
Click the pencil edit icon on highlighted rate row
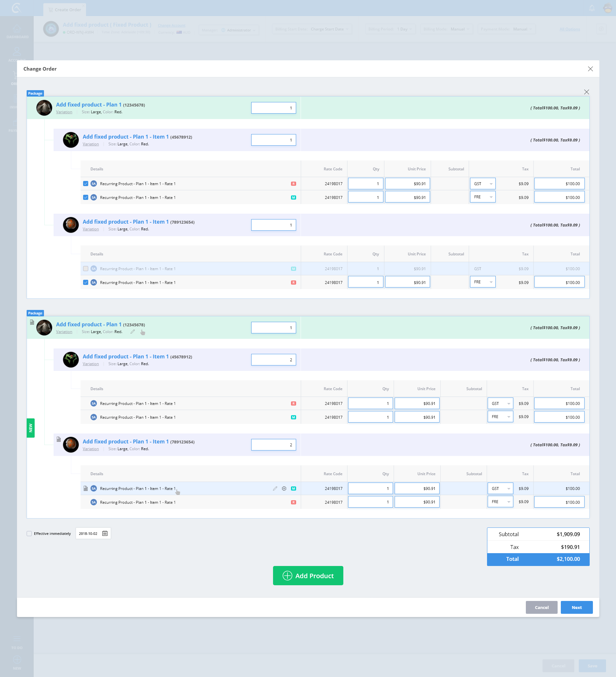275,488
